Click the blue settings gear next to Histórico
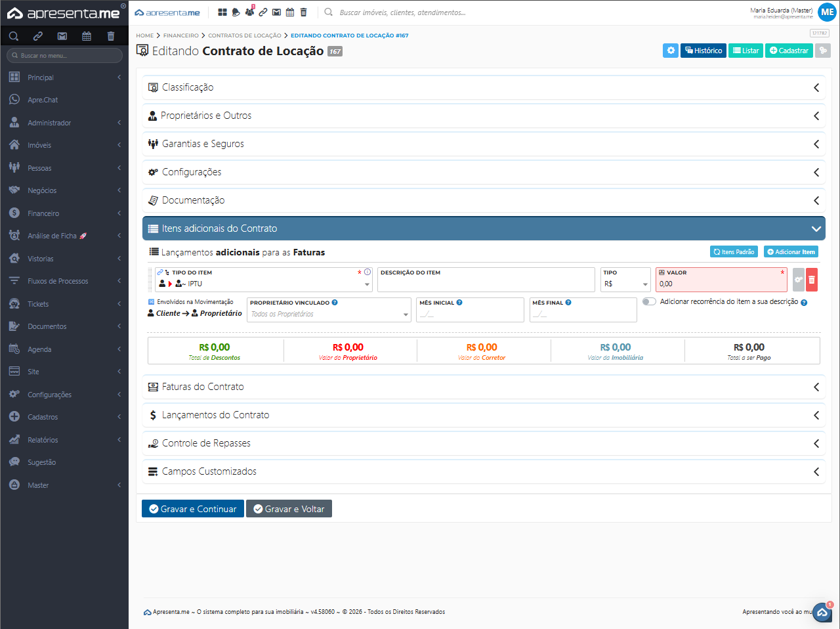 (x=670, y=51)
